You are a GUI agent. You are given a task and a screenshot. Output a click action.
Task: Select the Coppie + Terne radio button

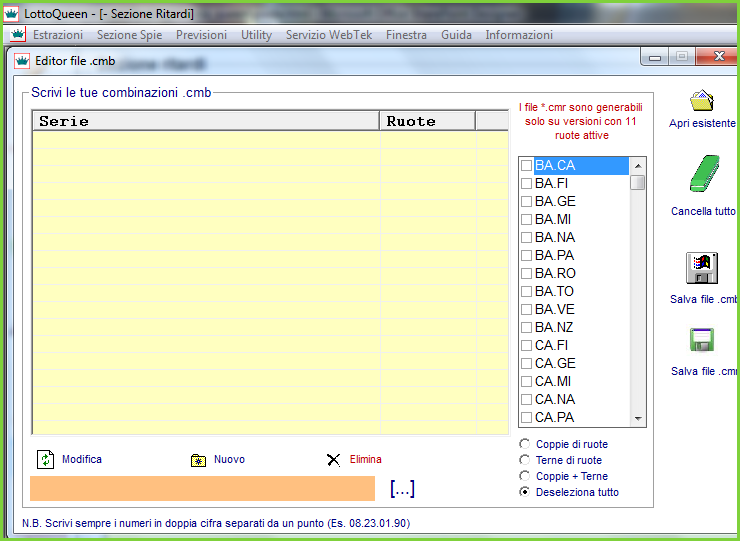pos(524,476)
